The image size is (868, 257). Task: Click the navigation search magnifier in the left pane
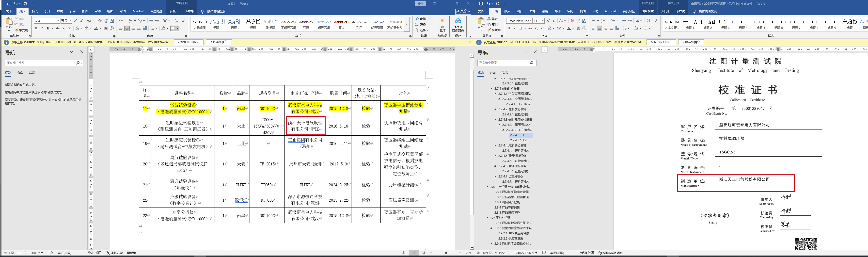coord(78,63)
